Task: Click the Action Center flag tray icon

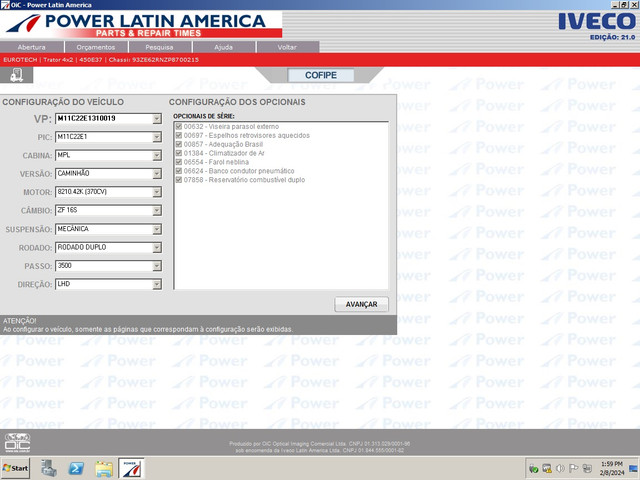Action: point(573,468)
